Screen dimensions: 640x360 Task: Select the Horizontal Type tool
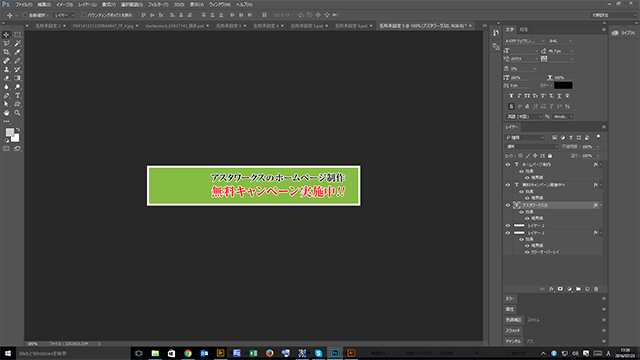click(x=18, y=96)
